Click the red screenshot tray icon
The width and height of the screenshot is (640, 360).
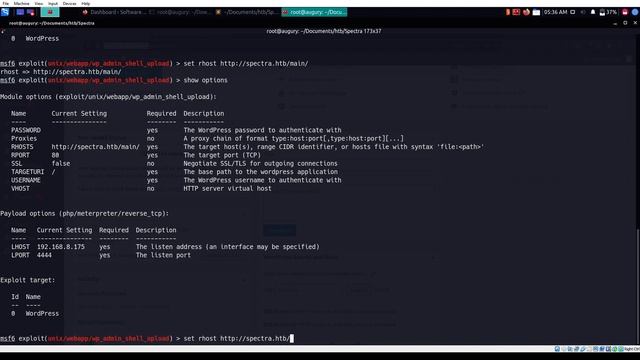click(x=516, y=12)
